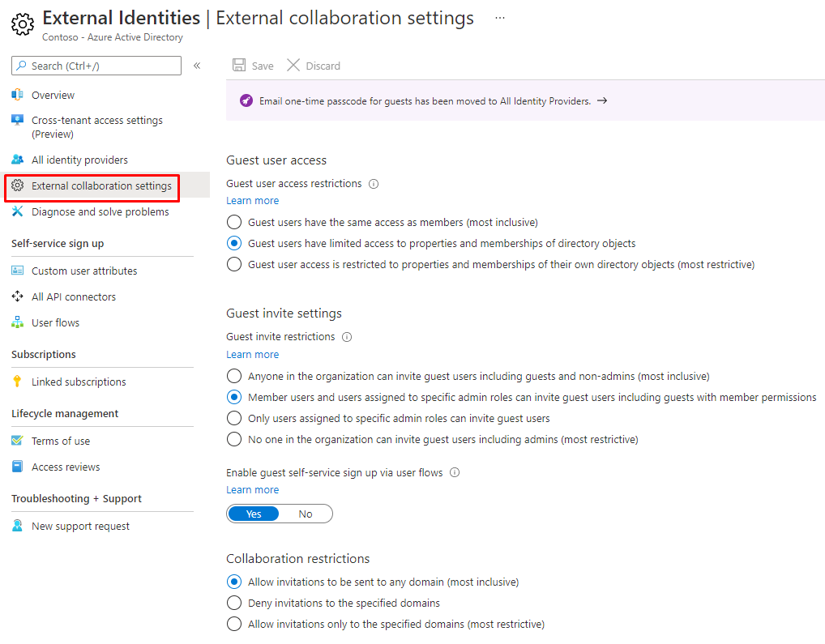Click the Linked subscriptions key icon

coord(18,382)
